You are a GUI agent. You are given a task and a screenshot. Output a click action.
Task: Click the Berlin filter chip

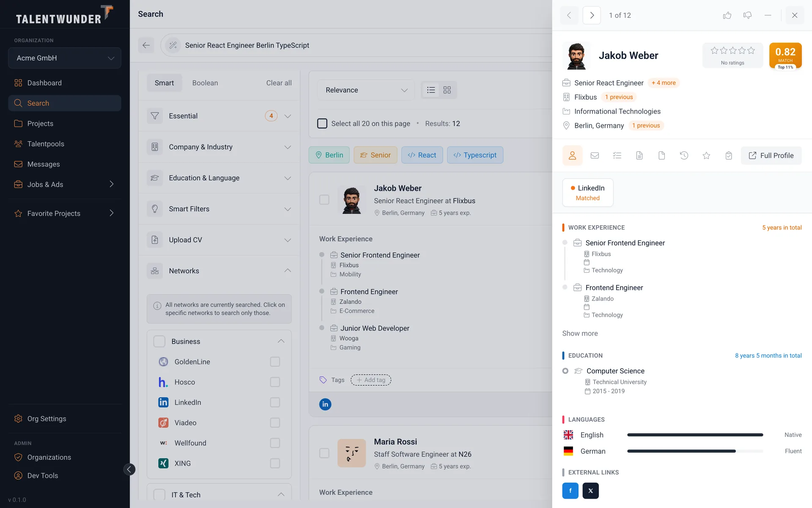[x=329, y=155]
